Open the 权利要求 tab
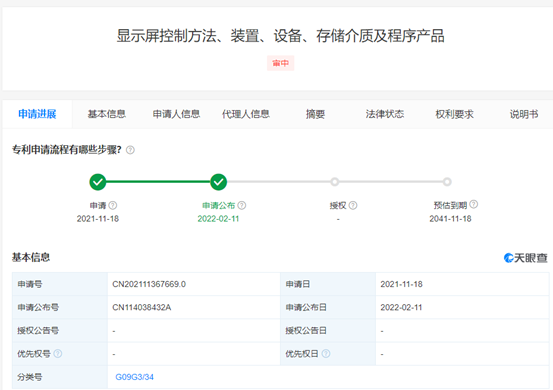This screenshot has height=390, width=553. [x=454, y=114]
